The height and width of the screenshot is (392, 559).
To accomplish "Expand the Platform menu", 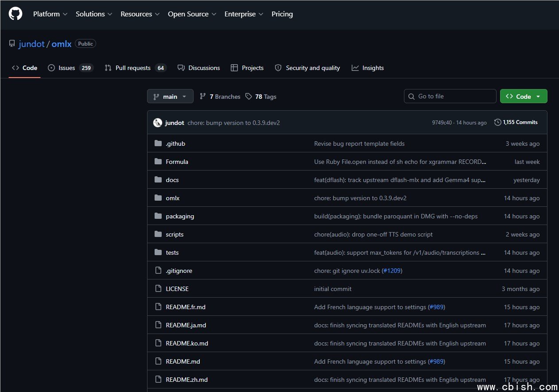I will (x=50, y=14).
